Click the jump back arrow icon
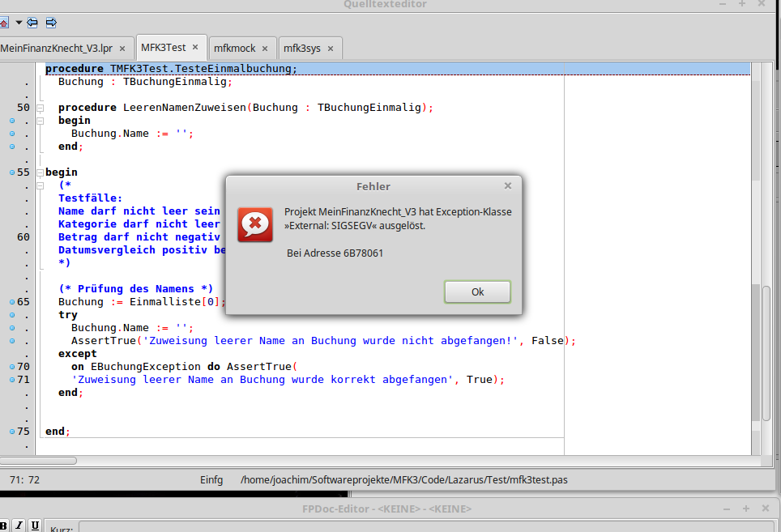The height and width of the screenshot is (532, 781). [x=32, y=23]
